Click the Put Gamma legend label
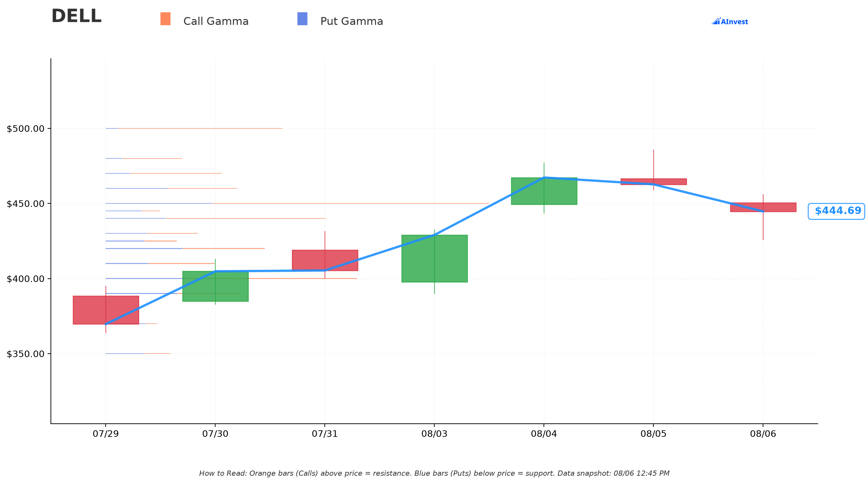The image size is (868, 484). (352, 21)
